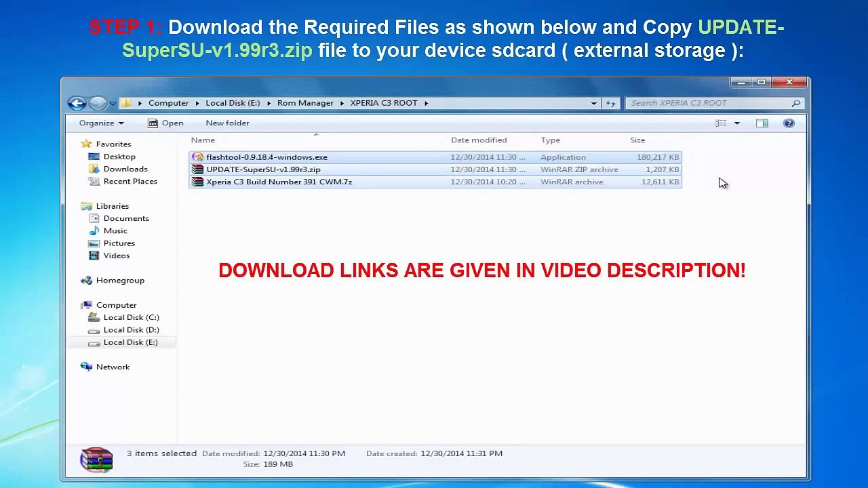Go to Rom Manager in the breadcrumb
The height and width of the screenshot is (488, 868).
point(305,103)
